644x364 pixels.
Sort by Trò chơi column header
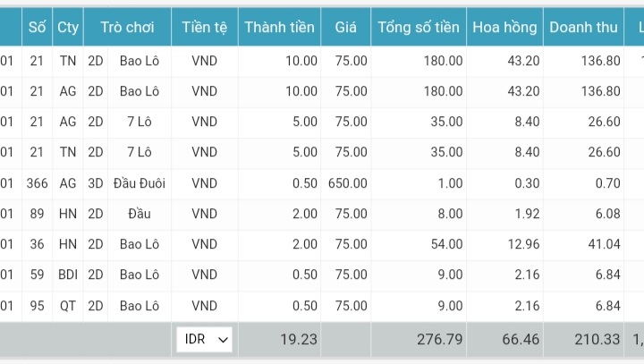click(x=127, y=27)
